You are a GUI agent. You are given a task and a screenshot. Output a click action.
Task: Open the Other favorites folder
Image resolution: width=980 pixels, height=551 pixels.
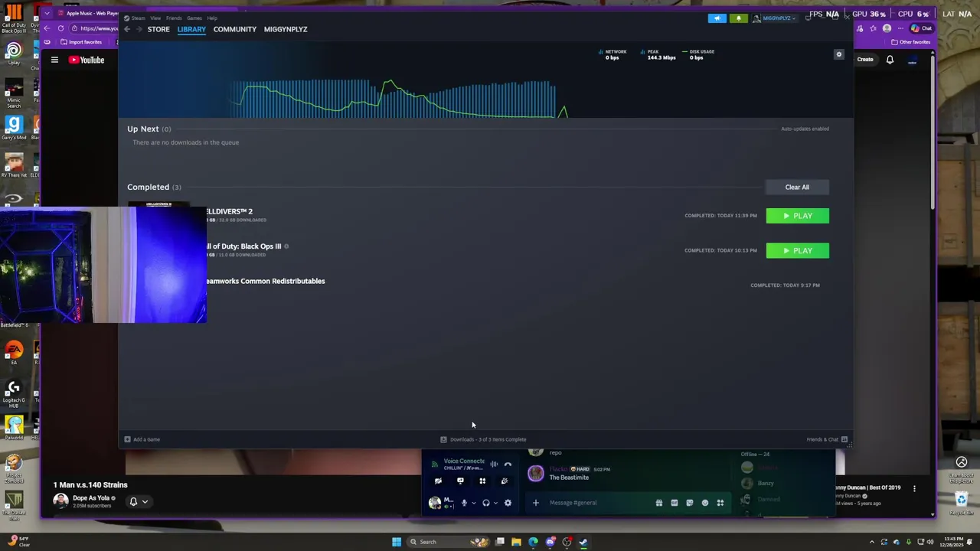point(910,42)
